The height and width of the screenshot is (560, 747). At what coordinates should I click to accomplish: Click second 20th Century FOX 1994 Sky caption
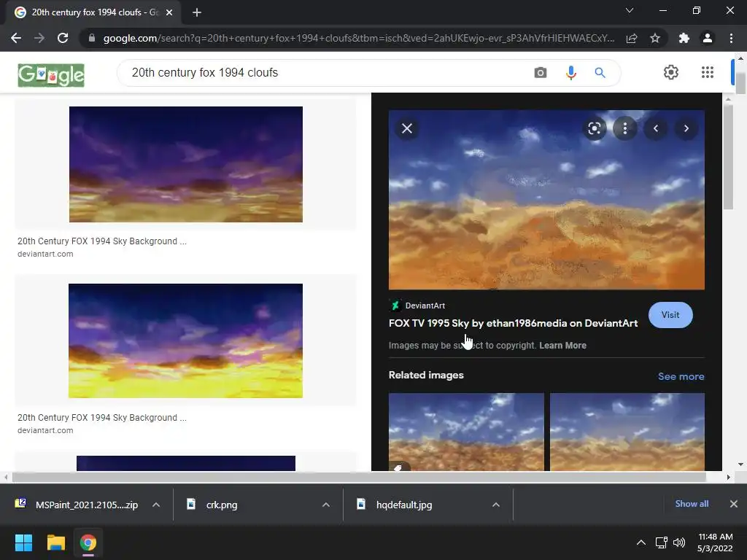[102, 418]
